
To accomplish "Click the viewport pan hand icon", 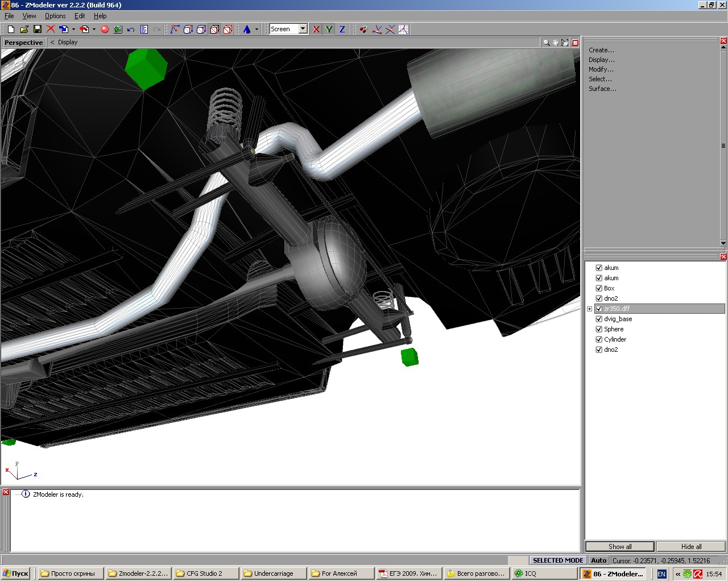I will tap(556, 43).
